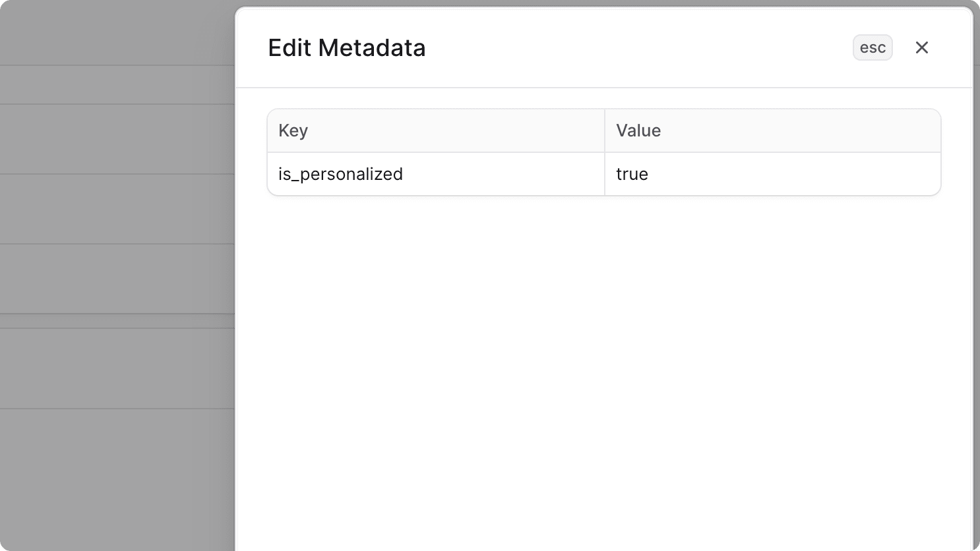The image size is (980, 551).
Task: Select the Key column header
Action: (293, 130)
